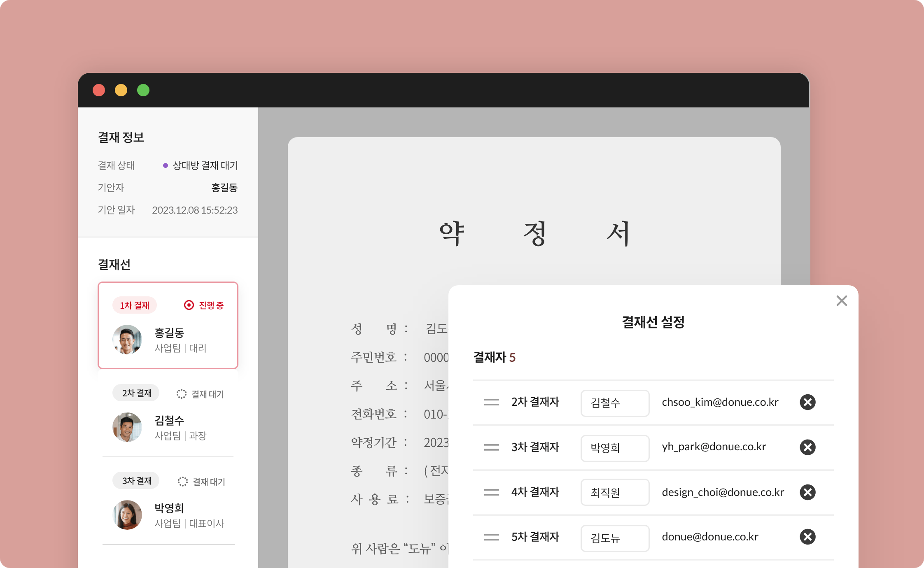Click 박영희's profile photo in the approval line
924x568 pixels.
(128, 515)
